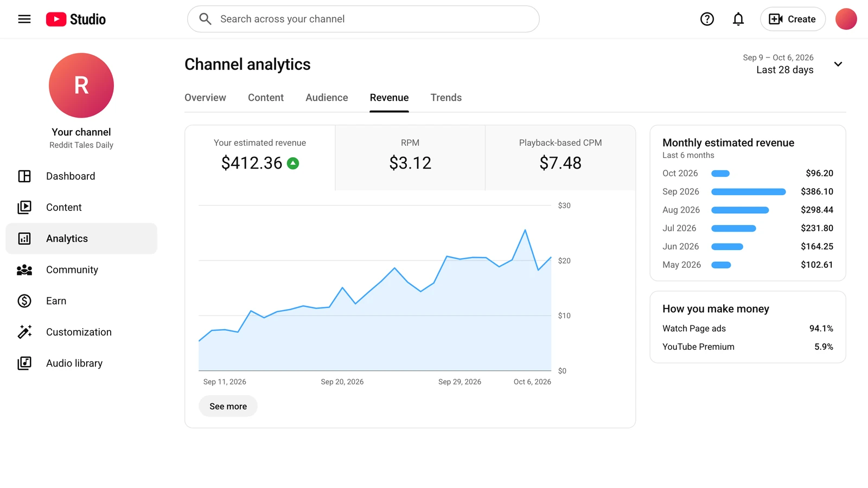Select the Playback-based CPM card

click(560, 158)
